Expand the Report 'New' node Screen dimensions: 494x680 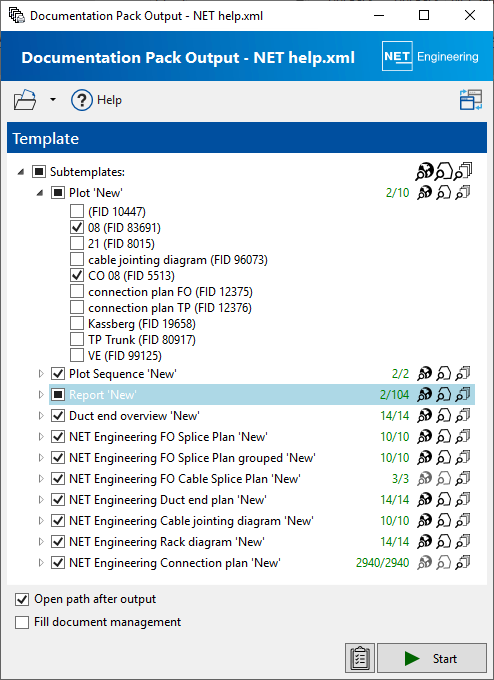[41, 394]
